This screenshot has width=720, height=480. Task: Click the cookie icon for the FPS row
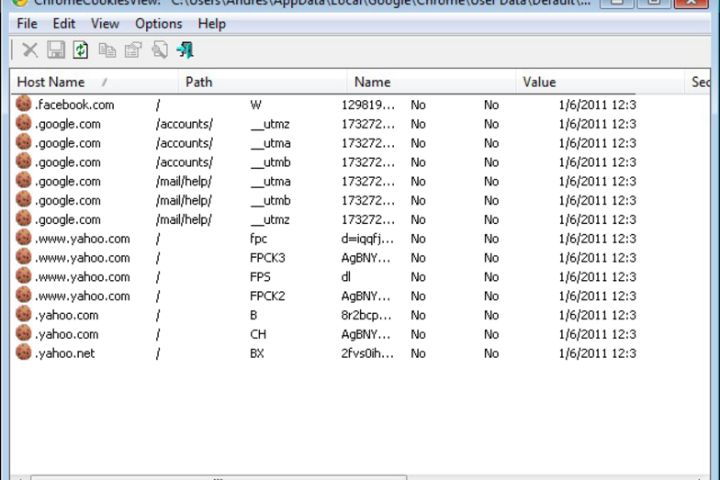pyautogui.click(x=24, y=276)
